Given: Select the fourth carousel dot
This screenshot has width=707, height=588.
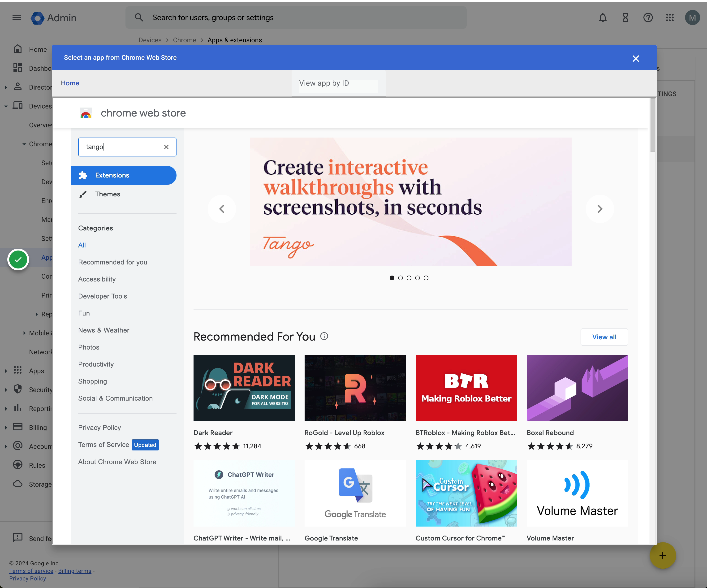Looking at the screenshot, I should (x=418, y=278).
